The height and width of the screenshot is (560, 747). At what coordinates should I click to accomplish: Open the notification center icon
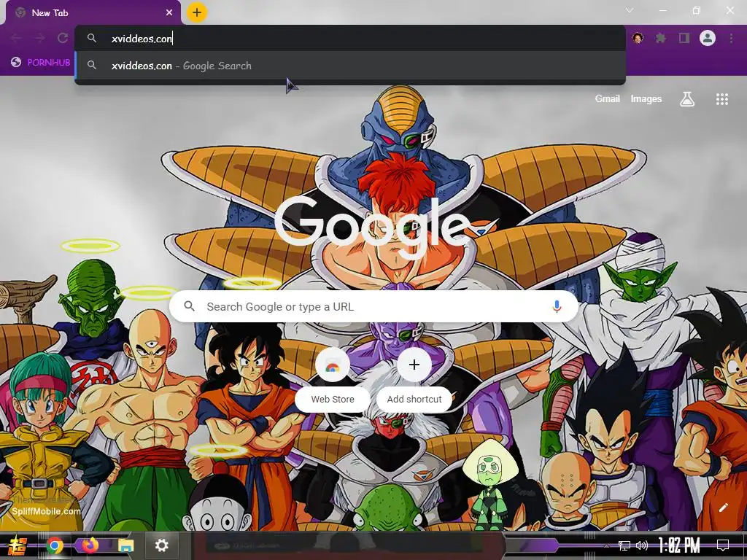click(723, 545)
